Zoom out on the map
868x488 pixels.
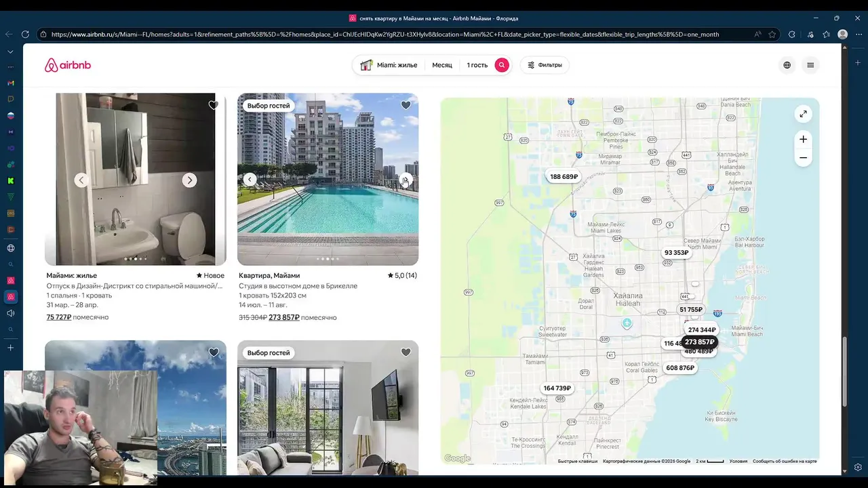[x=803, y=158]
